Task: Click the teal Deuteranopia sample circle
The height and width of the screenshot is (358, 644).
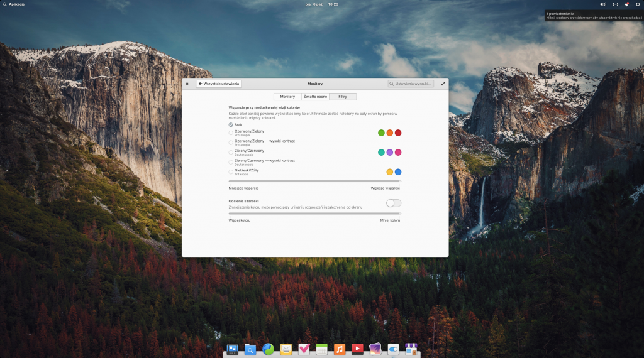Action: [381, 153]
